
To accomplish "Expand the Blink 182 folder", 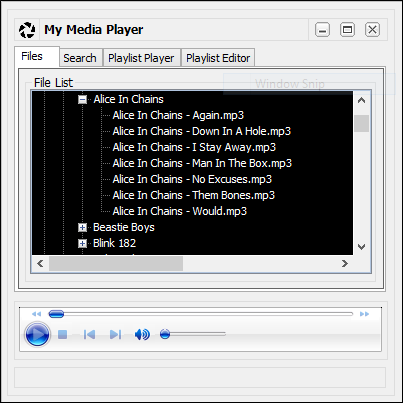I will 82,243.
